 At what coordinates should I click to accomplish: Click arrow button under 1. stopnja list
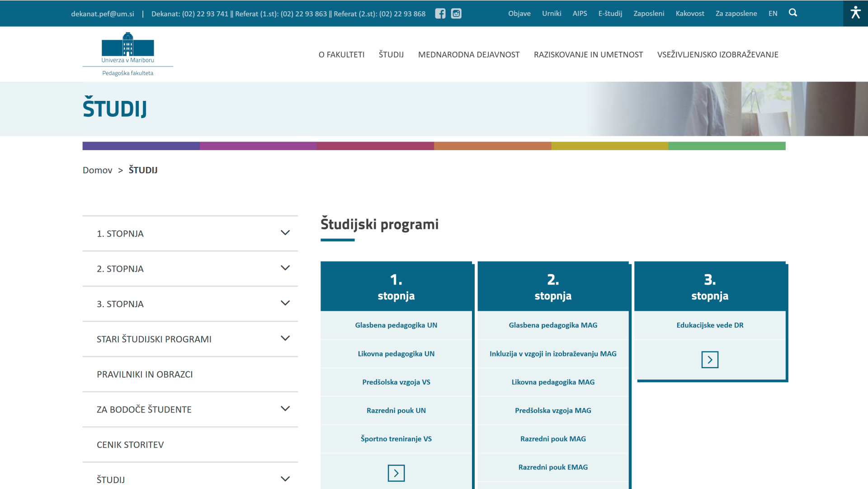(396, 473)
